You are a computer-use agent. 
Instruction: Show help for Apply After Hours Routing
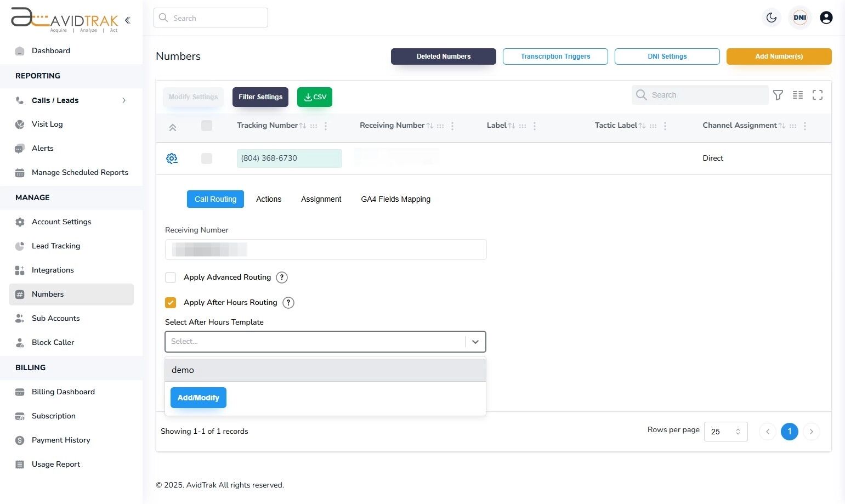(x=288, y=303)
